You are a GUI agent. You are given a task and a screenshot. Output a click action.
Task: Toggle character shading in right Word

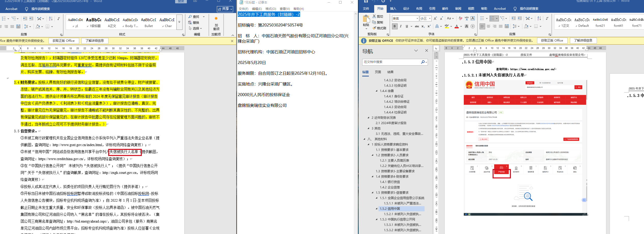(467, 26)
